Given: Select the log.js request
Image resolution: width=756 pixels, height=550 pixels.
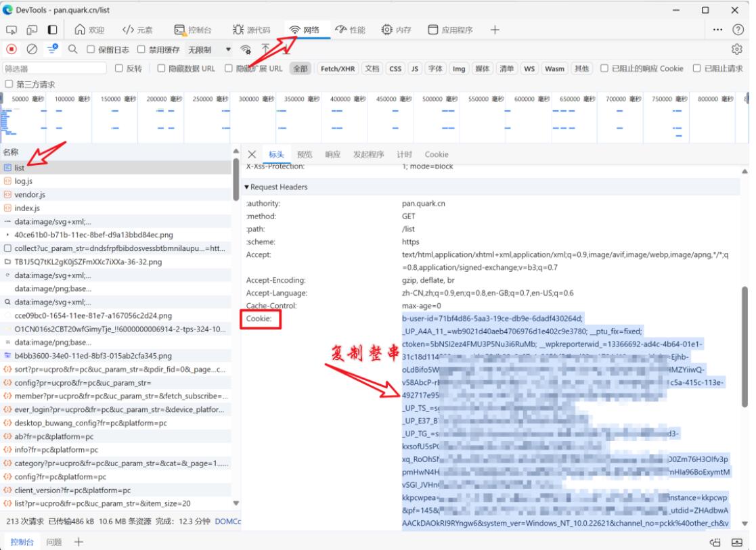Looking at the screenshot, I should (x=116, y=181).
